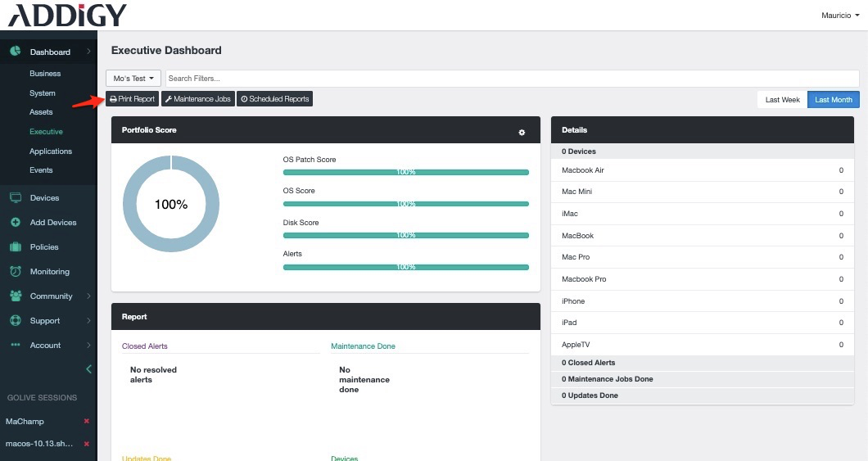This screenshot has height=461, width=868.
Task: Click the OS Patch Score progress bar
Action: tap(406, 172)
